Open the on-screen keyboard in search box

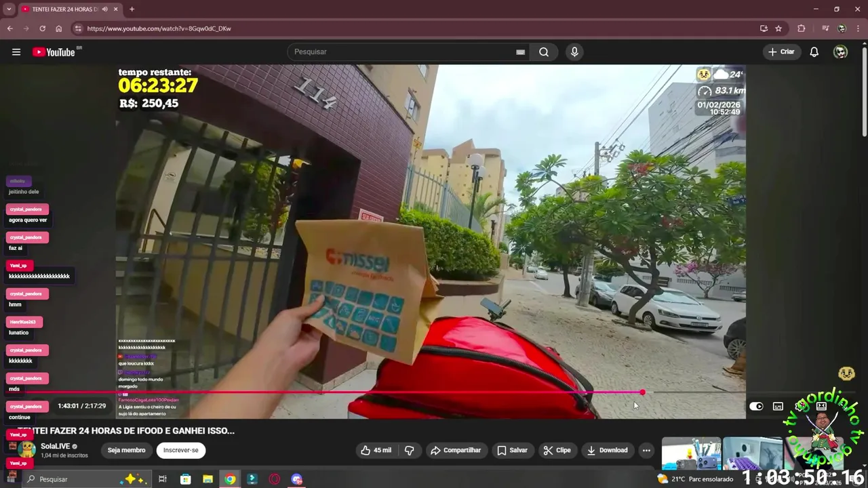click(x=520, y=52)
